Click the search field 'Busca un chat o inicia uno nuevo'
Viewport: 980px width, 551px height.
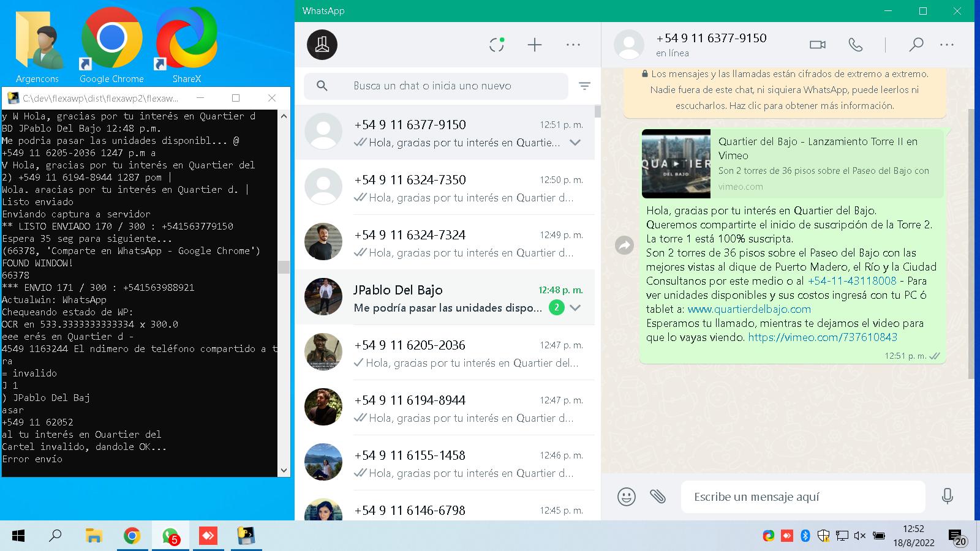click(x=435, y=86)
